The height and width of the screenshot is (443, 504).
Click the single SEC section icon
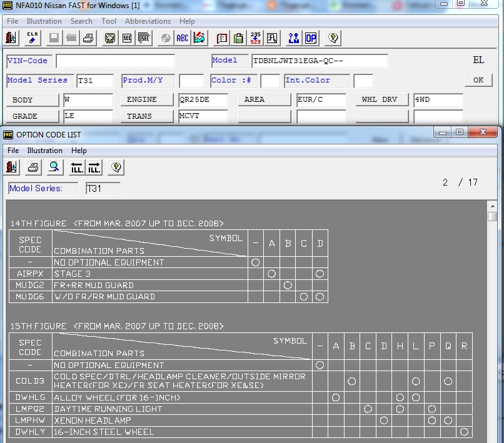[x=127, y=38]
